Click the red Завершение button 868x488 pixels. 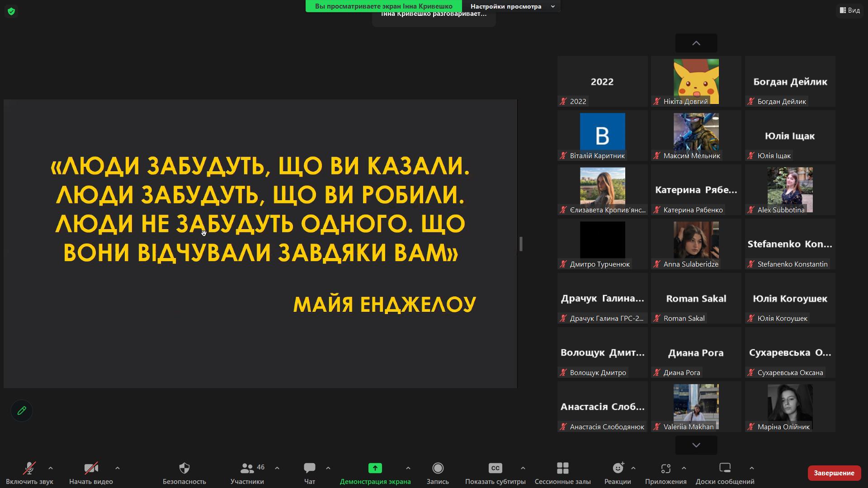click(x=834, y=473)
